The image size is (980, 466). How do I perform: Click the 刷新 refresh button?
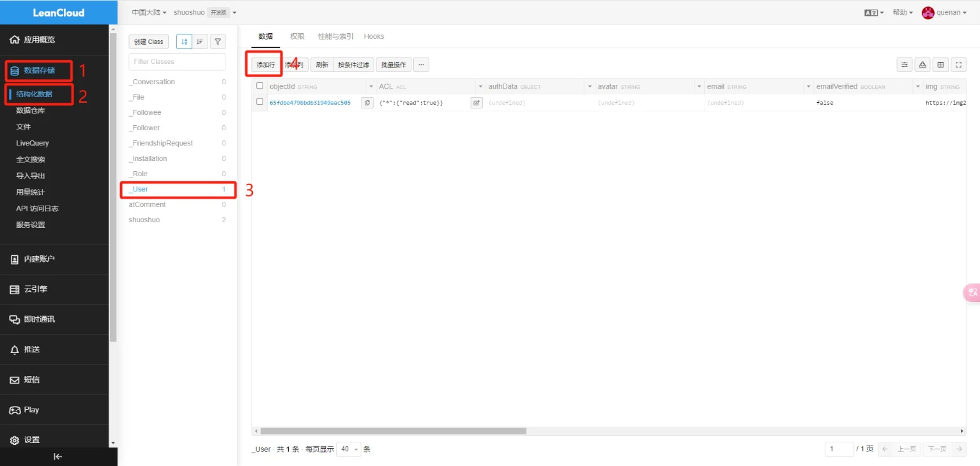click(x=322, y=64)
